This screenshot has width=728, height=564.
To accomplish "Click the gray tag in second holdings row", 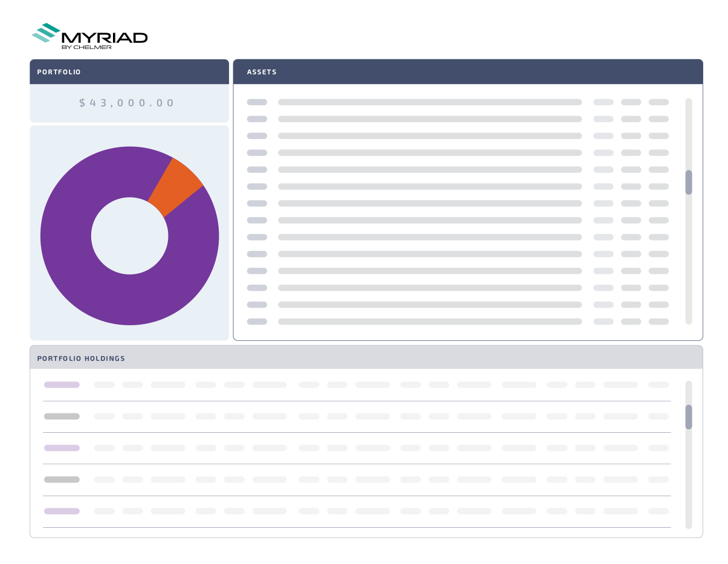I will point(62,417).
